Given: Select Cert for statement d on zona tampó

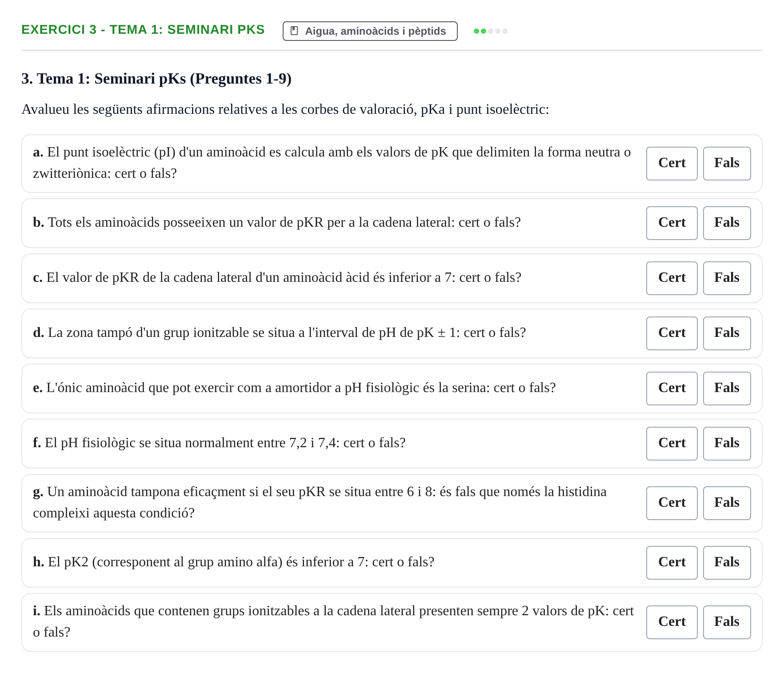Looking at the screenshot, I should 672,333.
